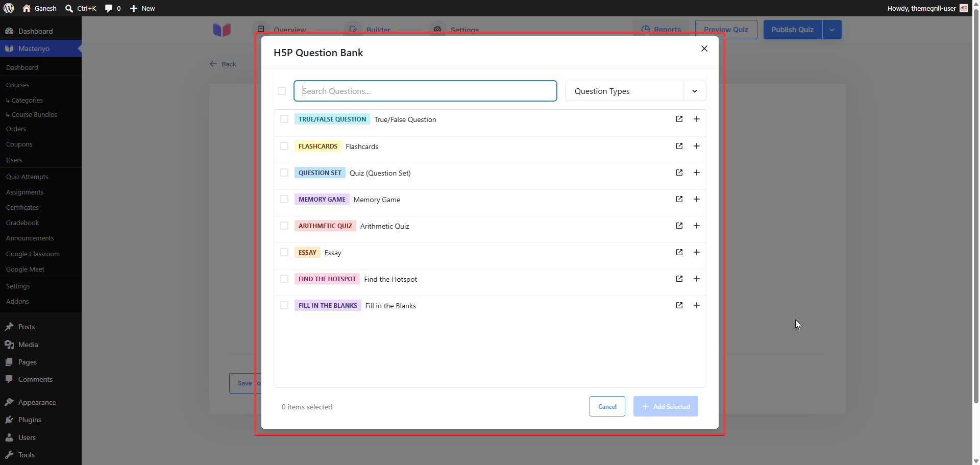Viewport: 980px width, 465px height.
Task: Check the True/False Question checkbox
Action: (x=284, y=119)
